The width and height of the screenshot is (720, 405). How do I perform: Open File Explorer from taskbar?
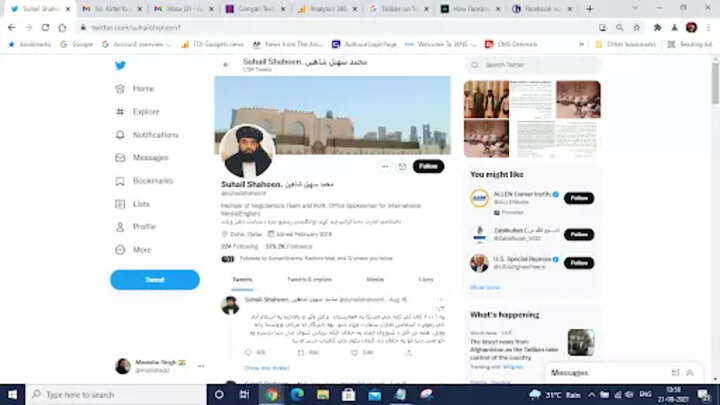[x=323, y=394]
